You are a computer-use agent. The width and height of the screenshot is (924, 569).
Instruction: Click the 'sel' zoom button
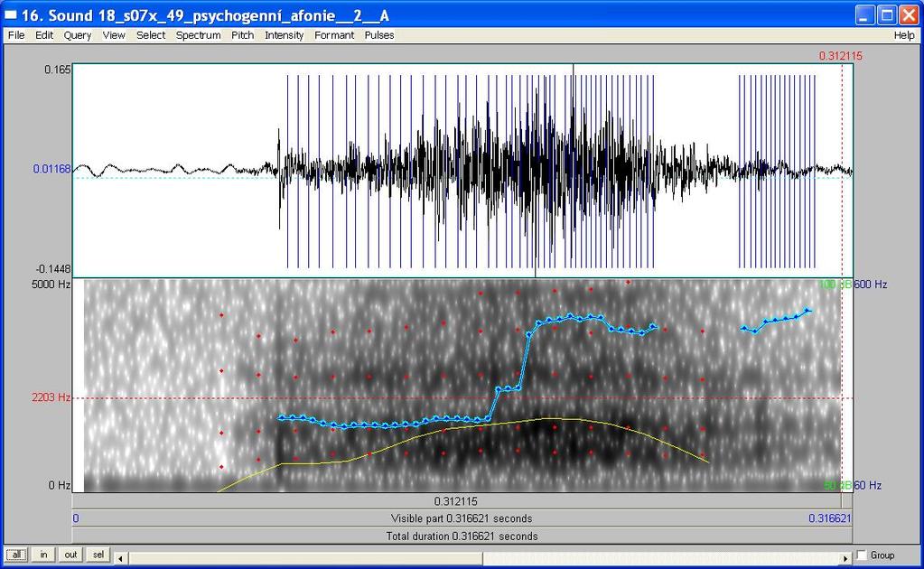98,555
